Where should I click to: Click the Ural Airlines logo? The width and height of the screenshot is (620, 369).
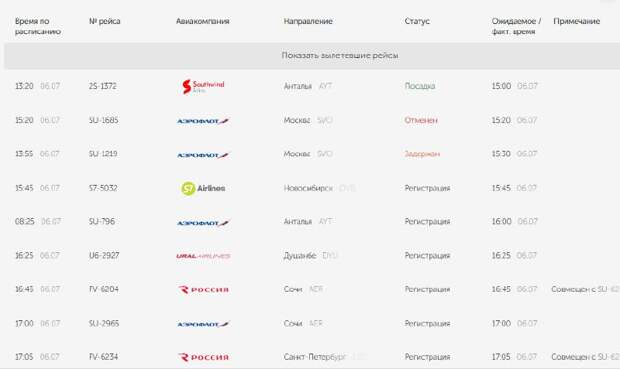pyautogui.click(x=203, y=256)
